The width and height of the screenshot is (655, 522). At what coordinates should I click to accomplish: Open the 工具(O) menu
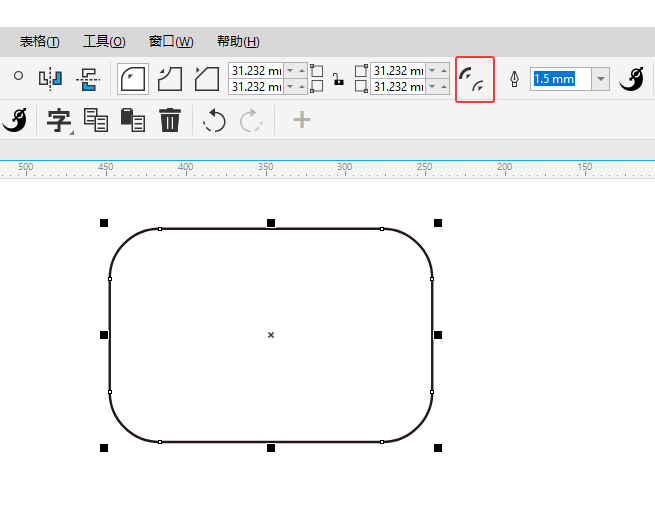tap(104, 42)
